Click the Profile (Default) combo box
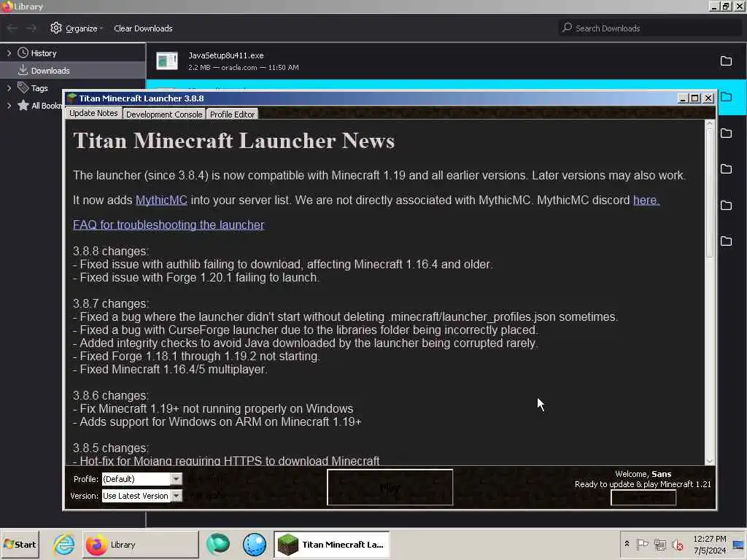Viewport: 747px width, 560px height. [142, 478]
